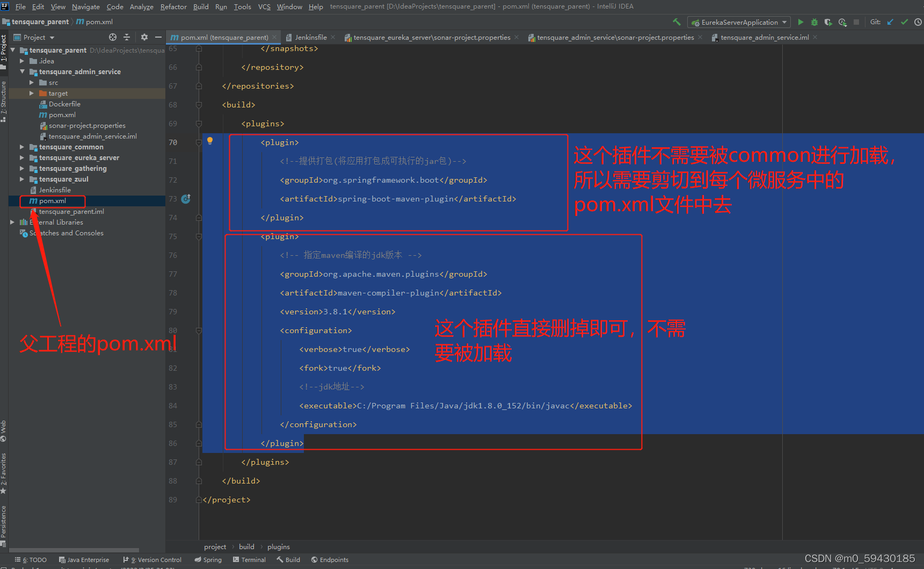Image resolution: width=924 pixels, height=569 pixels.
Task: Open the Version Control tool window
Action: 152,560
